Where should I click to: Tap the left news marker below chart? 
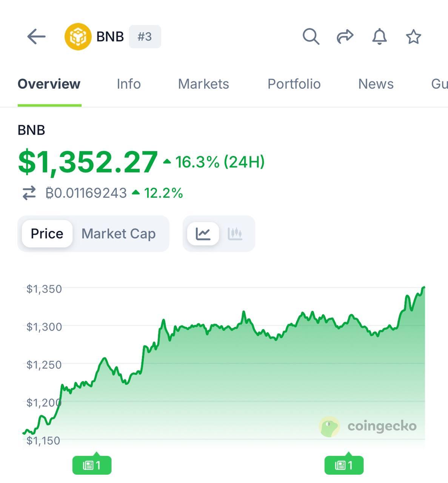click(x=92, y=465)
